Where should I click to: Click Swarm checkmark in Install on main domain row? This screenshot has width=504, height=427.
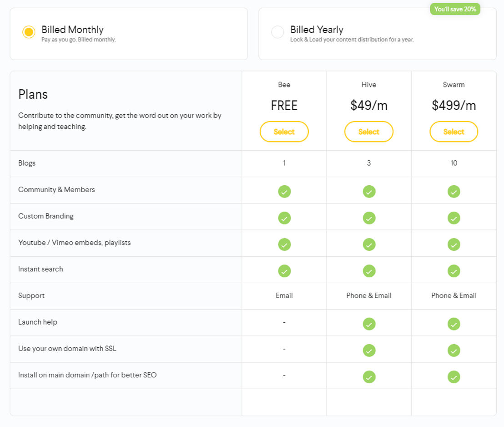coord(454,377)
